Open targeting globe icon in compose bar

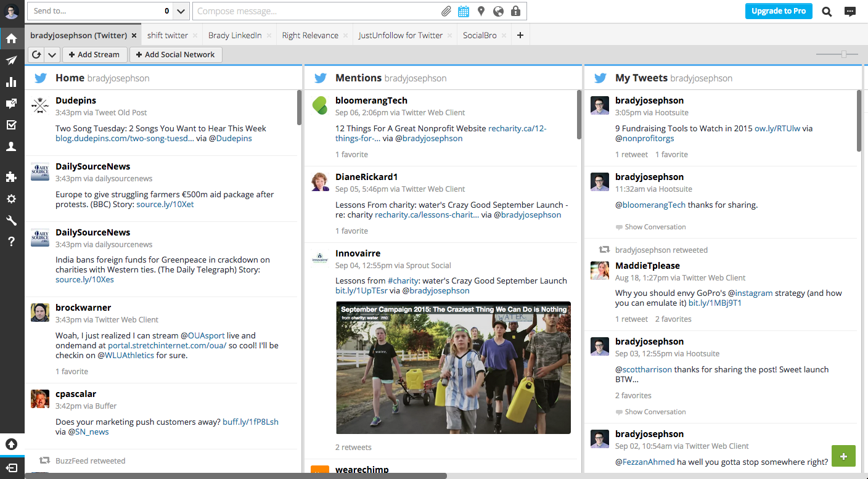click(498, 11)
